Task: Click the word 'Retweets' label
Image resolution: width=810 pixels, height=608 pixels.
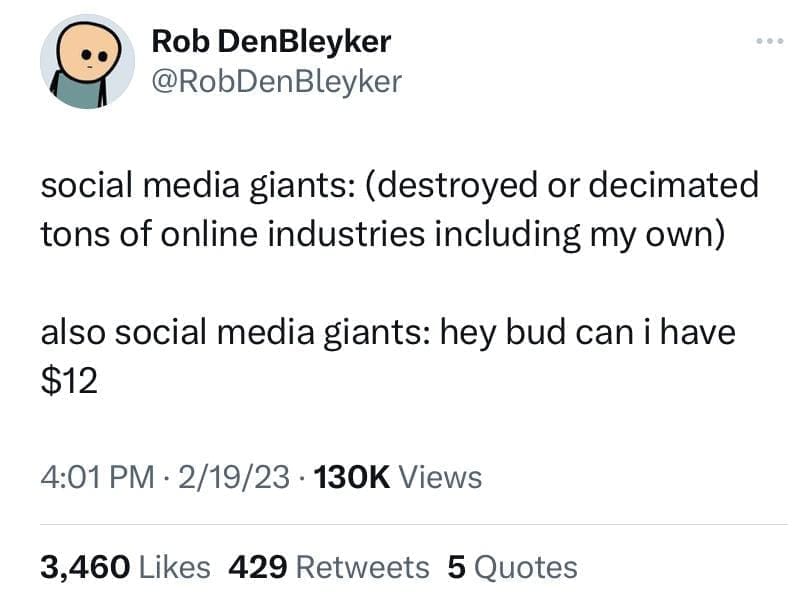Action: (x=363, y=567)
